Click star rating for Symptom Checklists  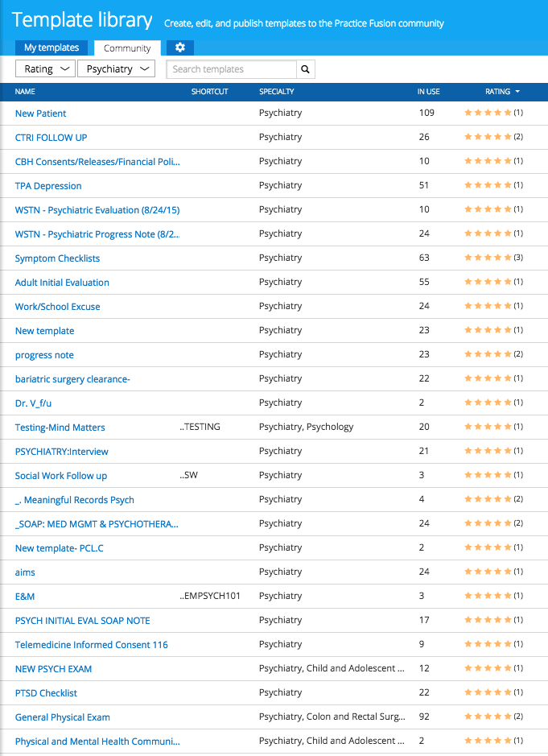[488, 258]
